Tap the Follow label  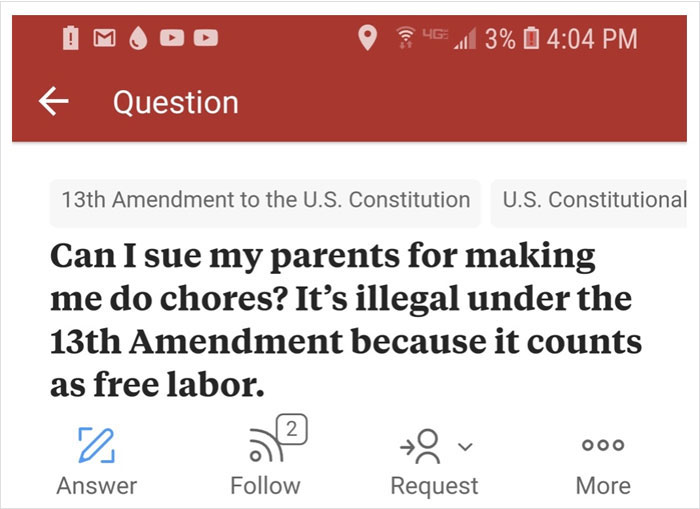click(265, 486)
